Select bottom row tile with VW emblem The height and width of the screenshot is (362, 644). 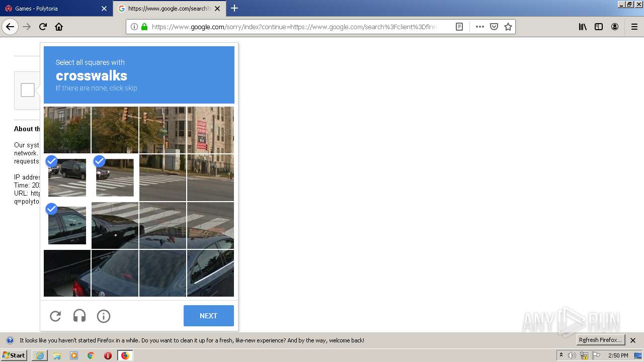115,273
